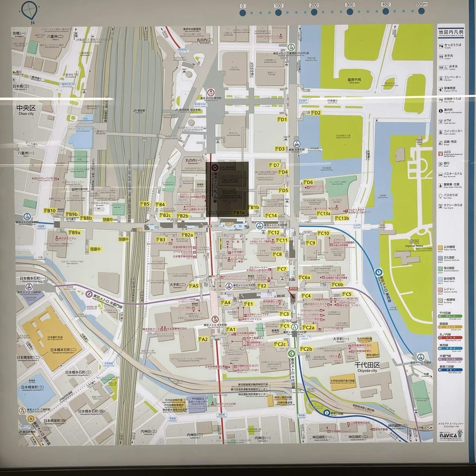Click the Taxi Stand legend icon

point(441,207)
